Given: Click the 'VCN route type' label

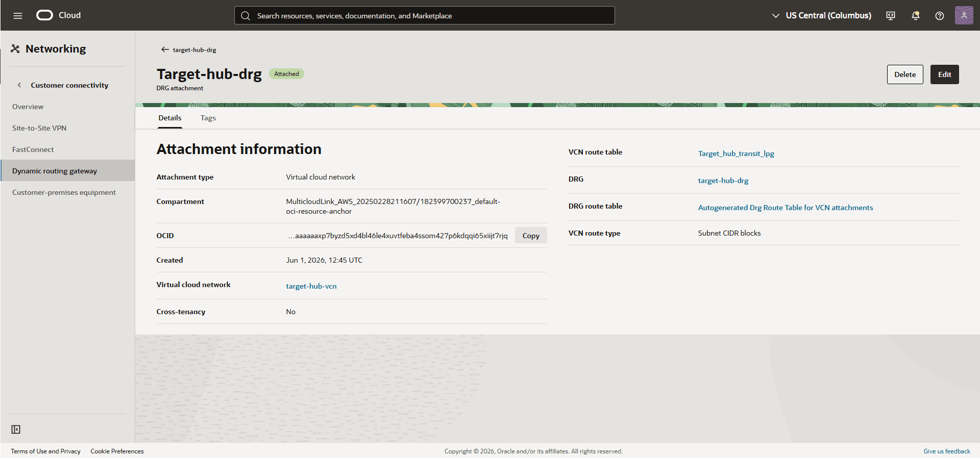Looking at the screenshot, I should 595,233.
